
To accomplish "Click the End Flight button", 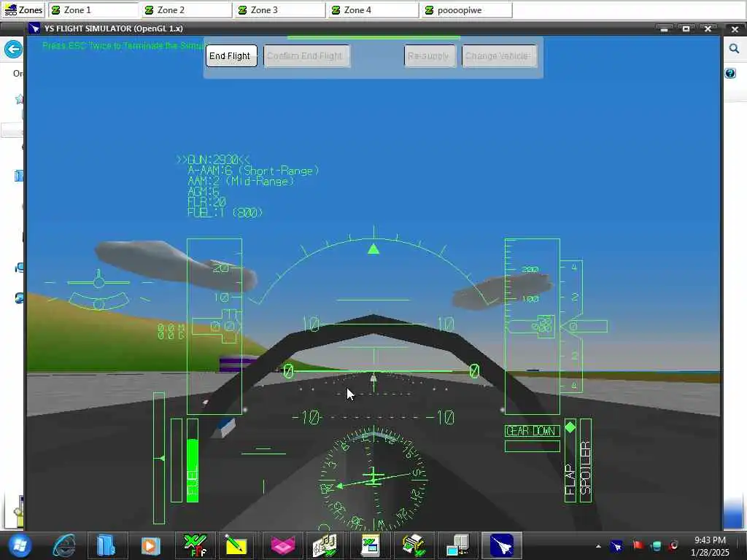I will 231,56.
